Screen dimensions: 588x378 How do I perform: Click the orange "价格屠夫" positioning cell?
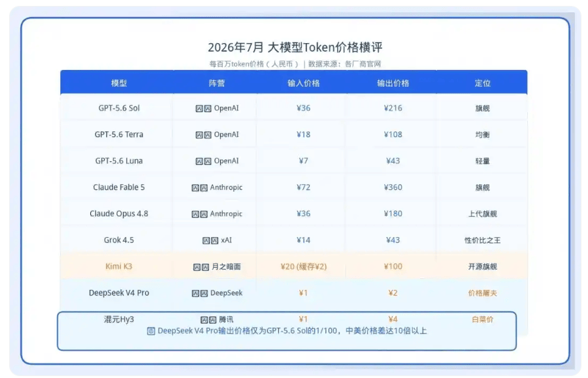tap(482, 293)
